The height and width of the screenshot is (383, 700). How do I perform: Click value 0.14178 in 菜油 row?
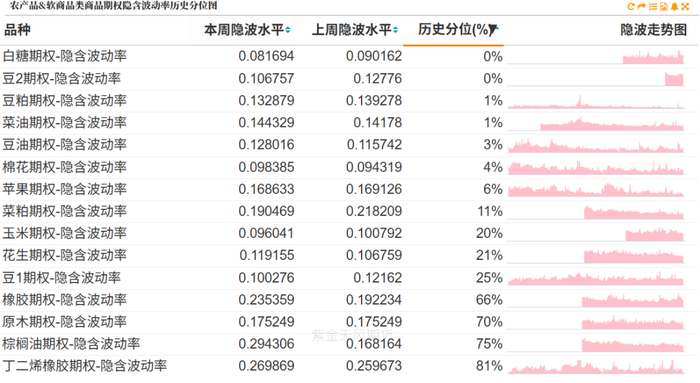pyautogui.click(x=378, y=123)
